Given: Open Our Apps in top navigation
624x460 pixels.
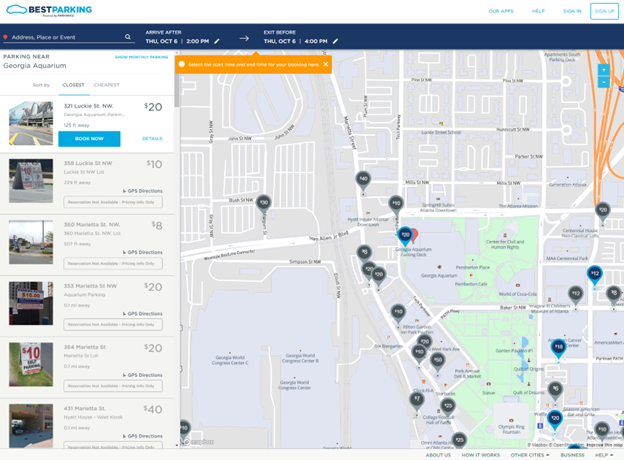Looking at the screenshot, I should [x=501, y=11].
